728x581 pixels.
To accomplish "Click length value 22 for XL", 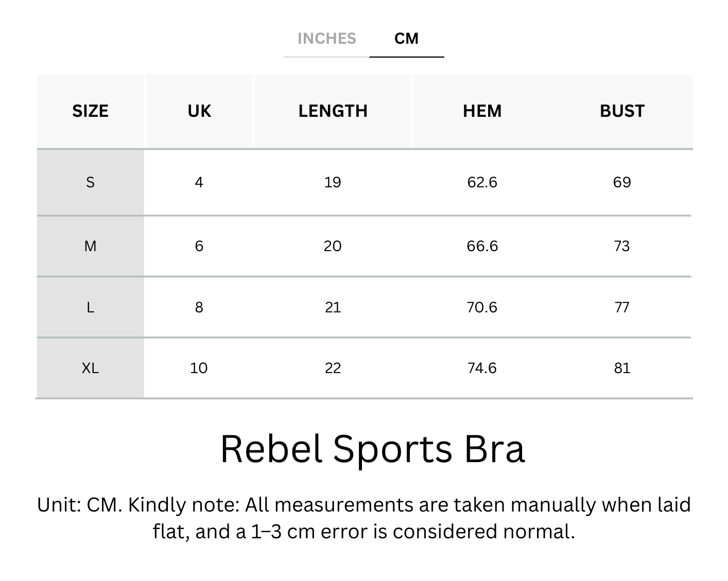I will pyautogui.click(x=333, y=368).
